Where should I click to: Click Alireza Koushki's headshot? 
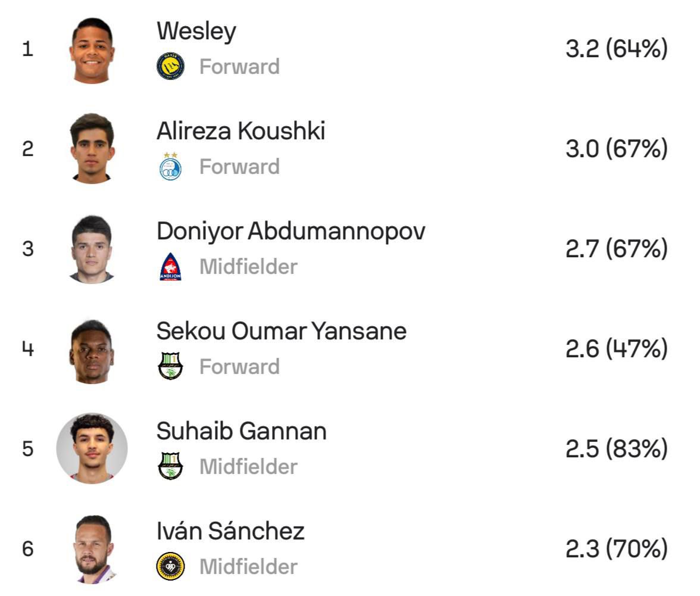pos(92,148)
